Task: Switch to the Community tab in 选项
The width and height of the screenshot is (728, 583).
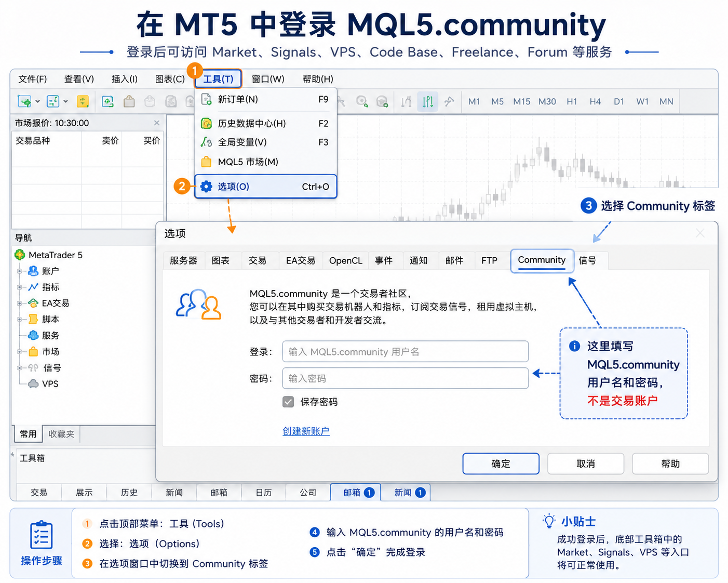Action: click(x=542, y=260)
